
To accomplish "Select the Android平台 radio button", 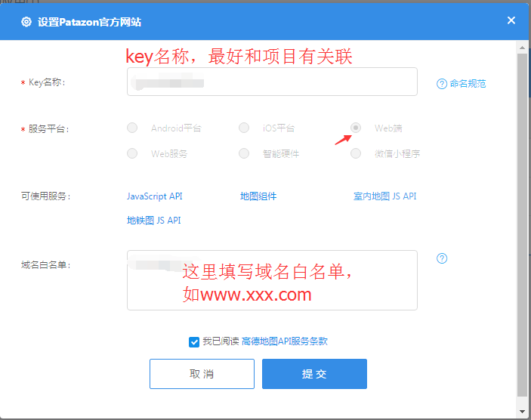I will coord(132,128).
